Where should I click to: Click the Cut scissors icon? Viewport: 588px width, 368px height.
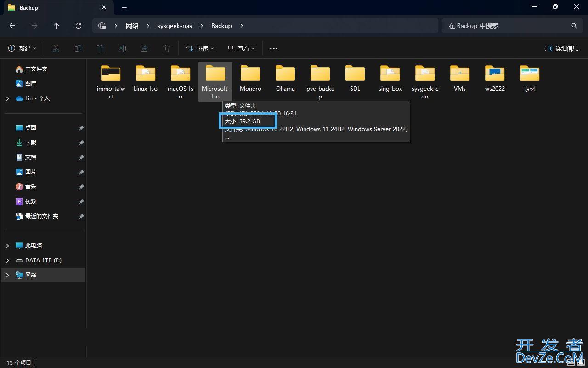tap(56, 48)
